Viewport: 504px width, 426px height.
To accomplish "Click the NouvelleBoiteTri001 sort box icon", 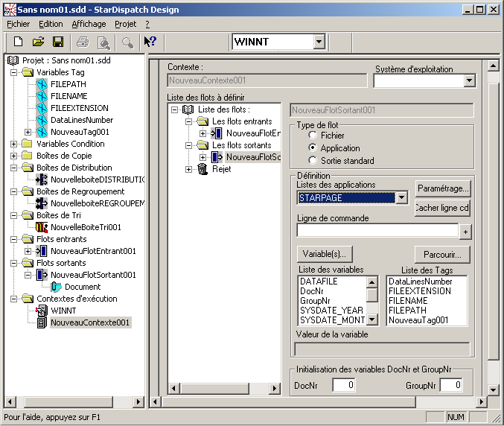I will (x=42, y=227).
